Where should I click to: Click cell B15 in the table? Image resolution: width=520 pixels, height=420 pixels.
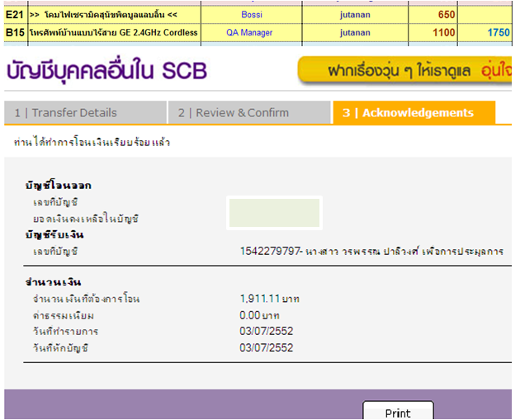[15, 32]
